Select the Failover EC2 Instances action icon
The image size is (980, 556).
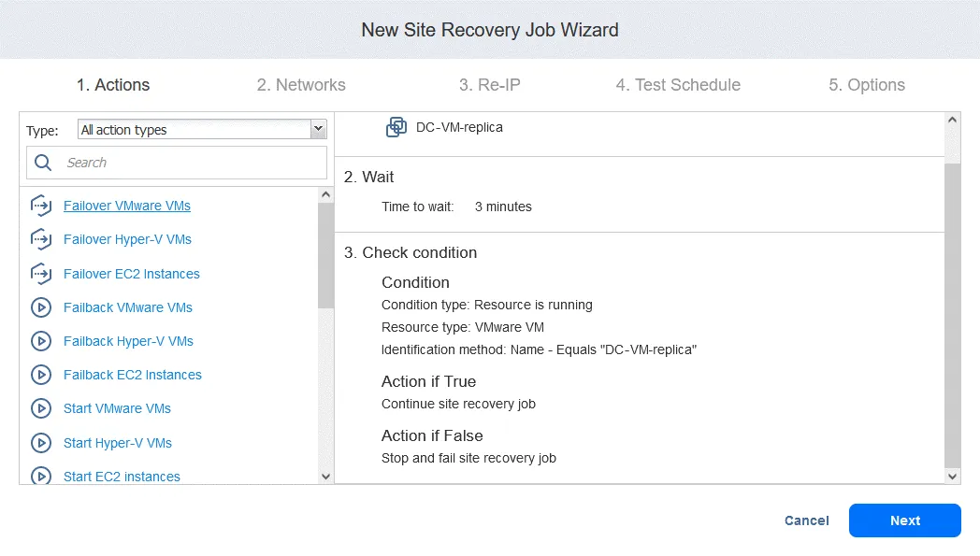[x=41, y=274]
